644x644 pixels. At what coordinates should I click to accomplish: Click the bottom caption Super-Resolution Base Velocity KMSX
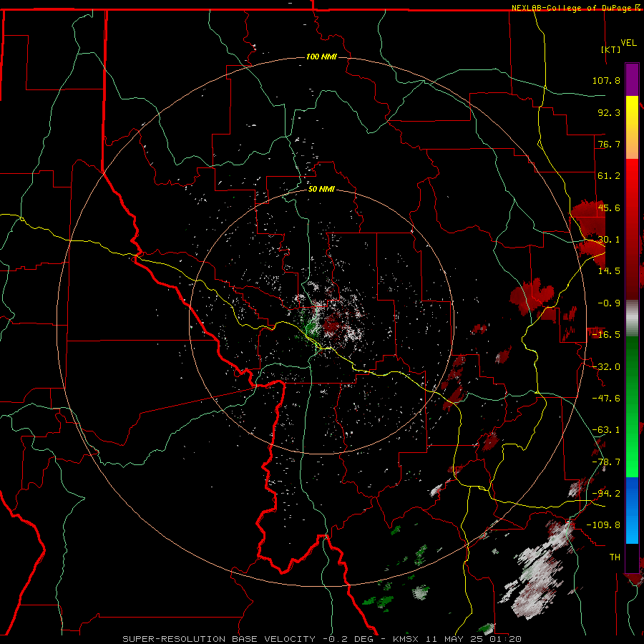click(322, 639)
